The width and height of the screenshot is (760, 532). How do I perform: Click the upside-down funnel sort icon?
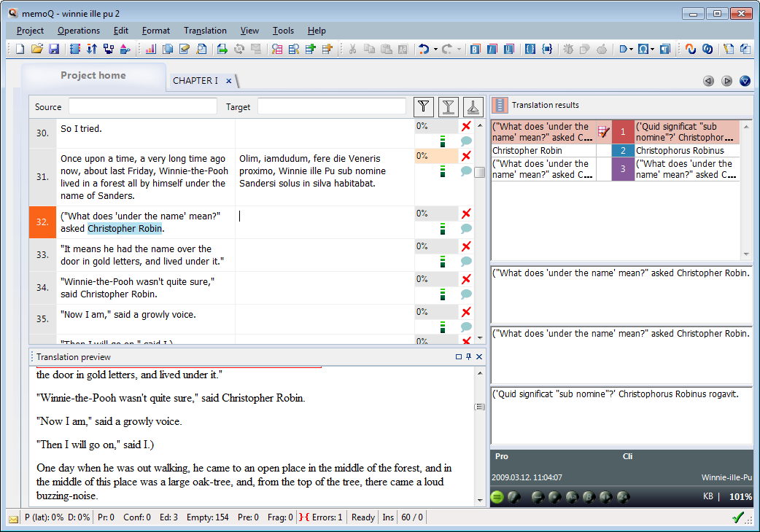tap(473, 107)
